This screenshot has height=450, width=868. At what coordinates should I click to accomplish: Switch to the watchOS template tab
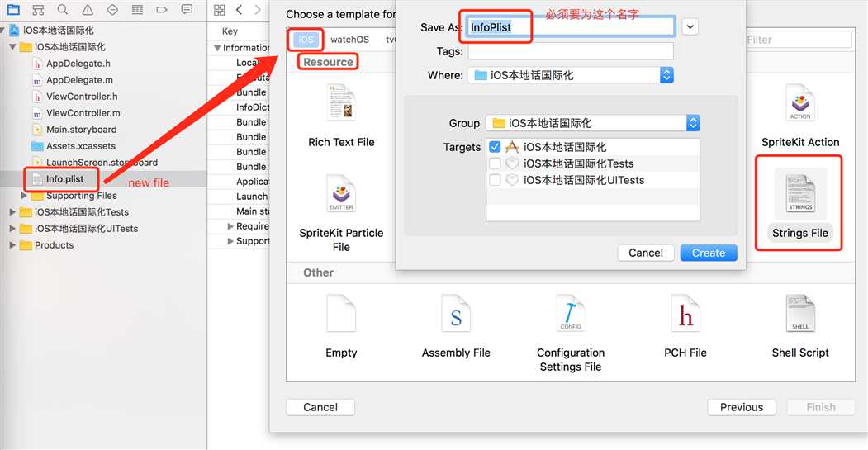click(349, 40)
